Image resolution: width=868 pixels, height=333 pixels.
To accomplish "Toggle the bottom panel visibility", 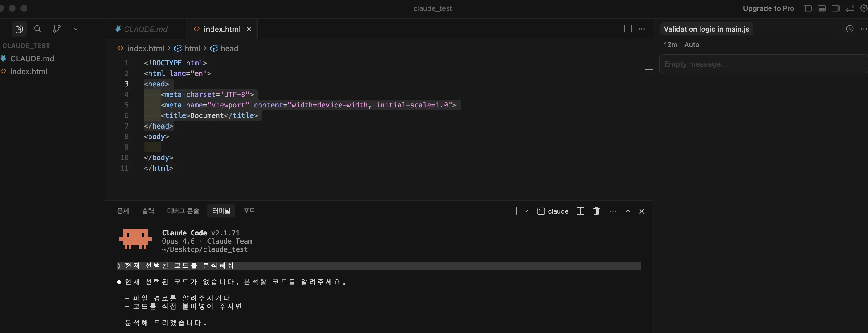I will pyautogui.click(x=822, y=8).
